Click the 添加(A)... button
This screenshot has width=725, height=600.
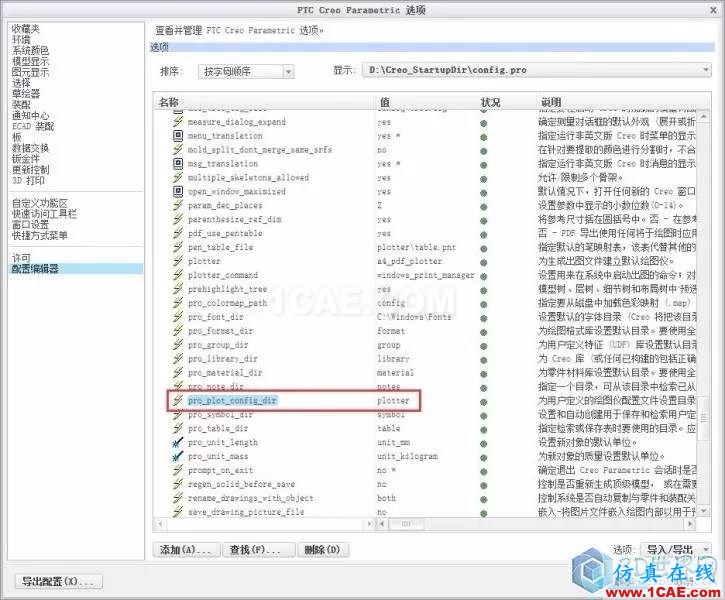point(186,550)
